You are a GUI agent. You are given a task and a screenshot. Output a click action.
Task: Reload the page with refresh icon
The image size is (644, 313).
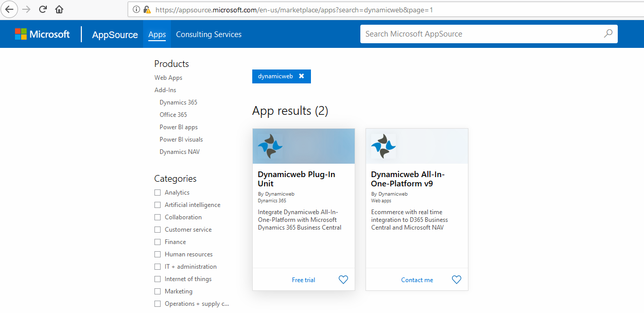43,9
